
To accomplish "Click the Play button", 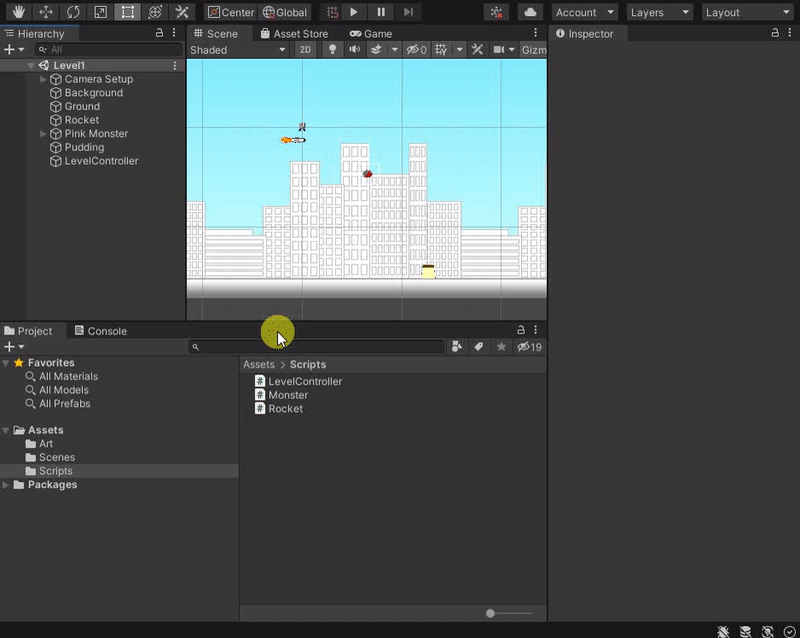I will (354, 12).
